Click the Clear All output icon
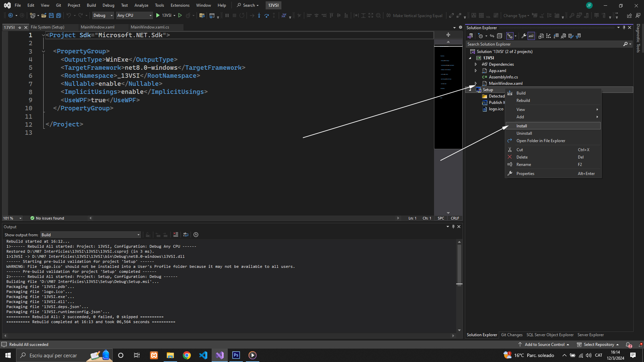This screenshot has height=362, width=644. 176,235
